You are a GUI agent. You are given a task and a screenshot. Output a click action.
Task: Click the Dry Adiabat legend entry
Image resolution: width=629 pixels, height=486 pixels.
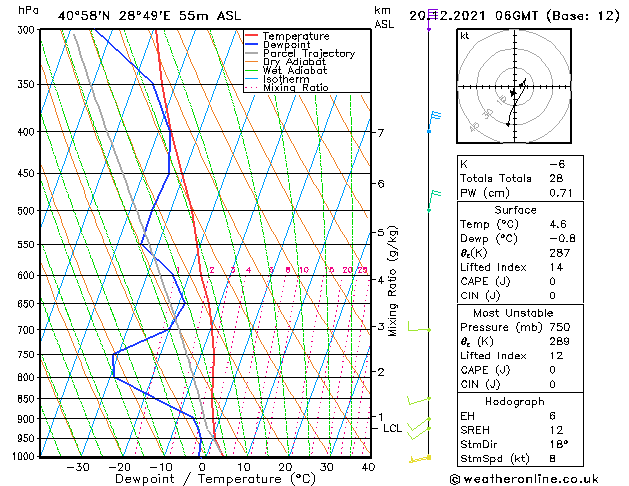click(x=286, y=62)
